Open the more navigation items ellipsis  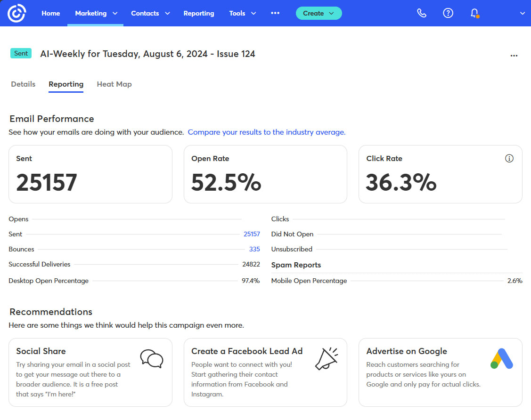click(275, 13)
